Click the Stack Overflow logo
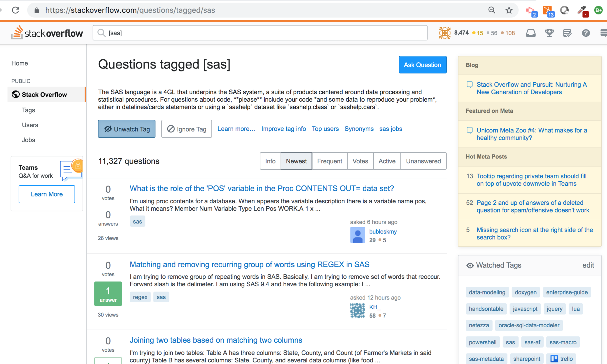 coord(47,33)
